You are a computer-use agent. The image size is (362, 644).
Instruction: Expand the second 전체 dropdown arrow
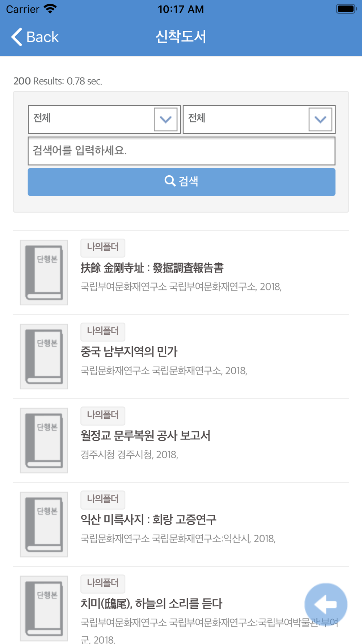(x=320, y=119)
